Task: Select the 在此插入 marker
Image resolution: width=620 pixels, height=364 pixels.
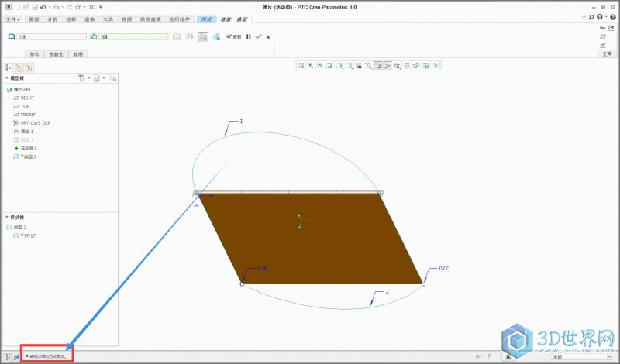Action: 26,149
